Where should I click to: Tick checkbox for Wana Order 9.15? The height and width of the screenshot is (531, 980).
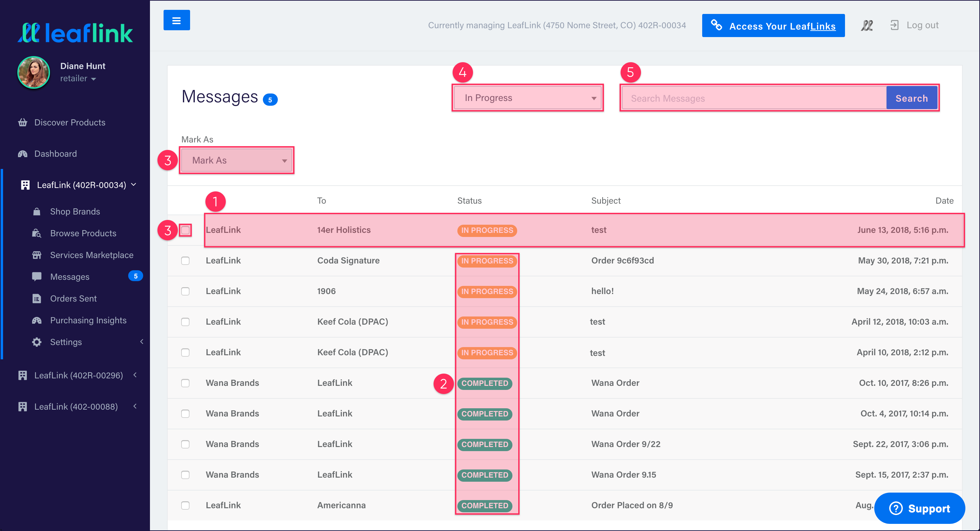pos(185,475)
